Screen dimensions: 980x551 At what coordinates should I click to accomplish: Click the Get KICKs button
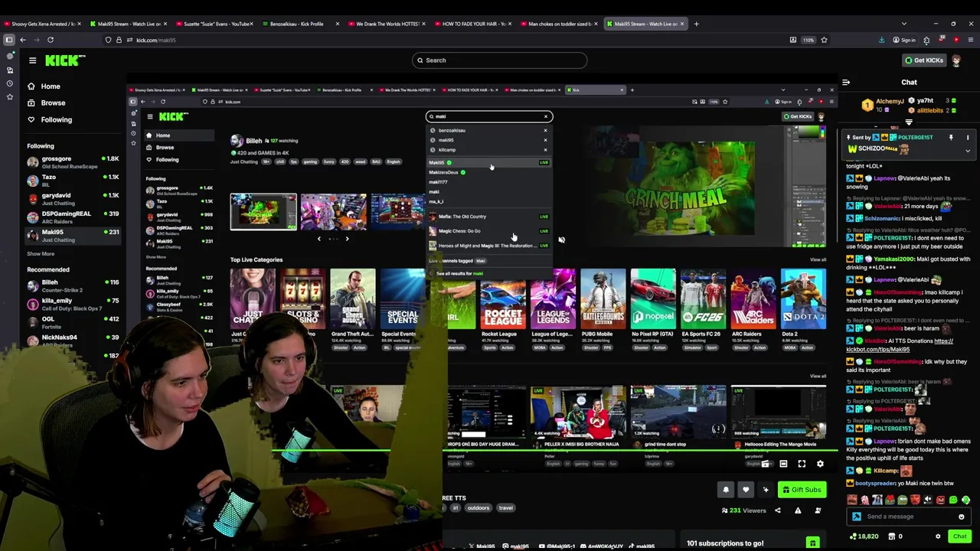[923, 60]
